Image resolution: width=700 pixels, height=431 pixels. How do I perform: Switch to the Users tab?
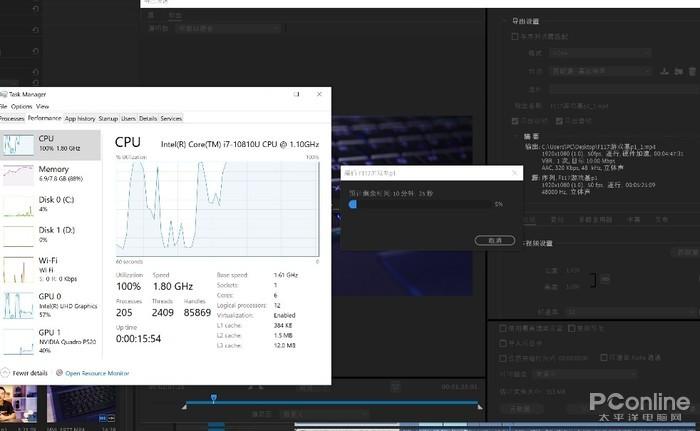(128, 118)
